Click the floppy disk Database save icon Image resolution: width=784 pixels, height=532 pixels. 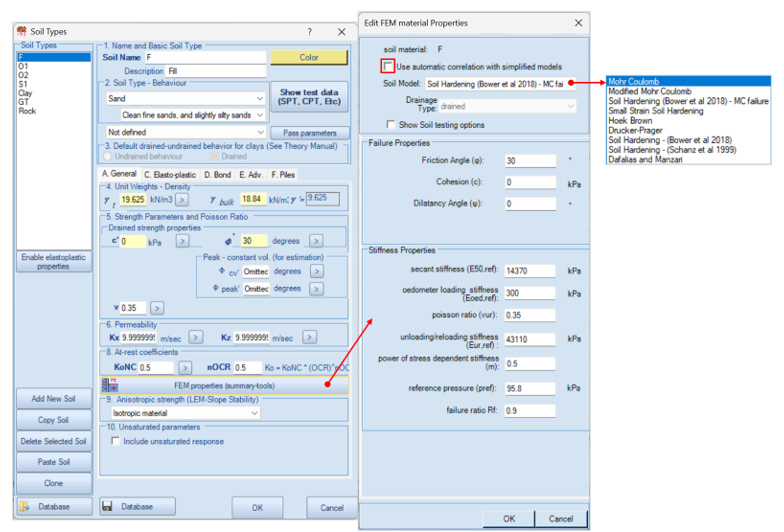[108, 506]
